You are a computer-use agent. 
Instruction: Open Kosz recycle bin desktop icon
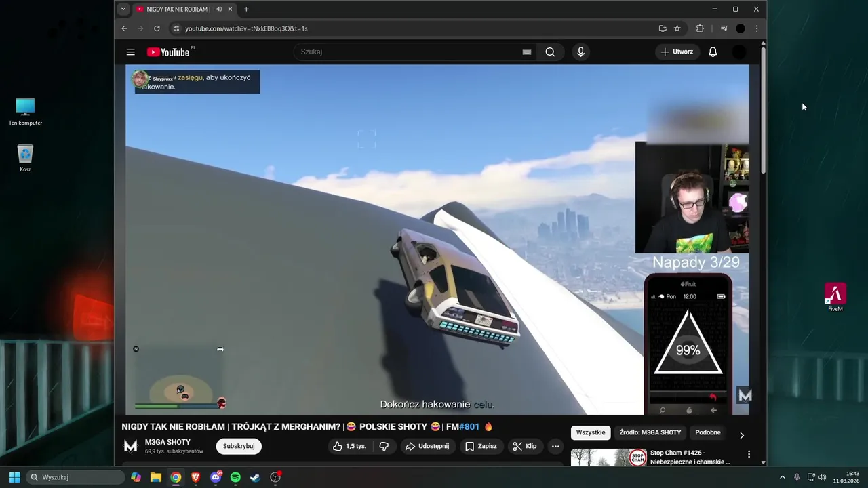(x=25, y=158)
